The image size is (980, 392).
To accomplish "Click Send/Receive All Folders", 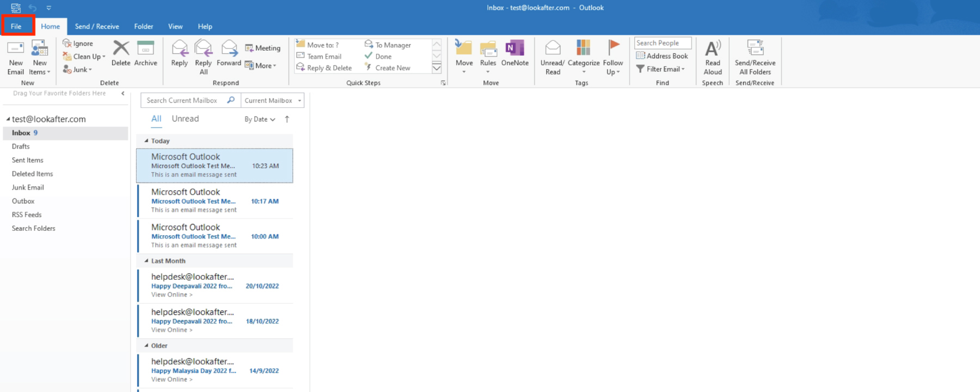I will pos(755,50).
